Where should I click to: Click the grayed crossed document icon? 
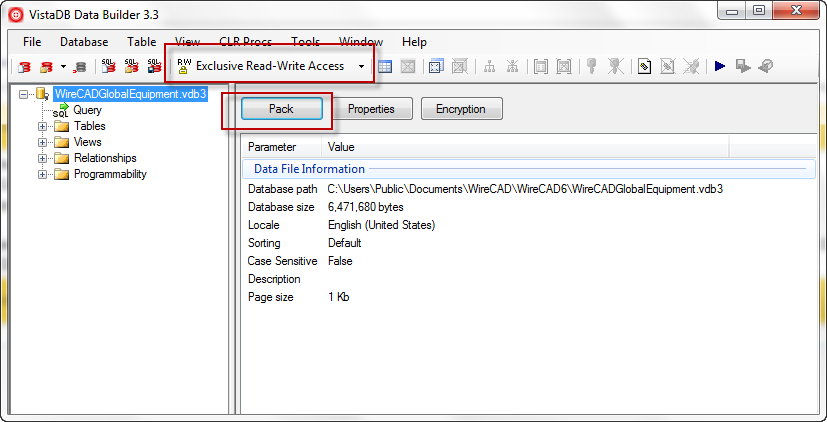point(667,66)
